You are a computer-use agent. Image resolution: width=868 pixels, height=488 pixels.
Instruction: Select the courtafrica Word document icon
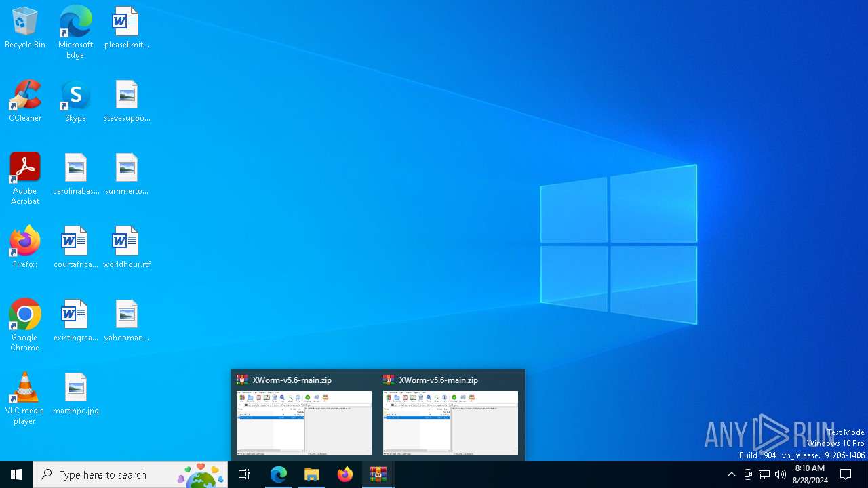pos(75,248)
